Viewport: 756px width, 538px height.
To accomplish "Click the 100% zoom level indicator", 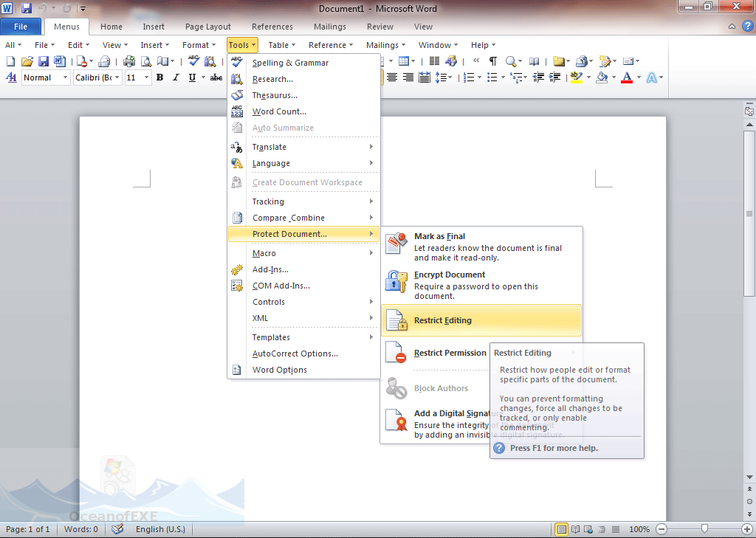I will [639, 529].
